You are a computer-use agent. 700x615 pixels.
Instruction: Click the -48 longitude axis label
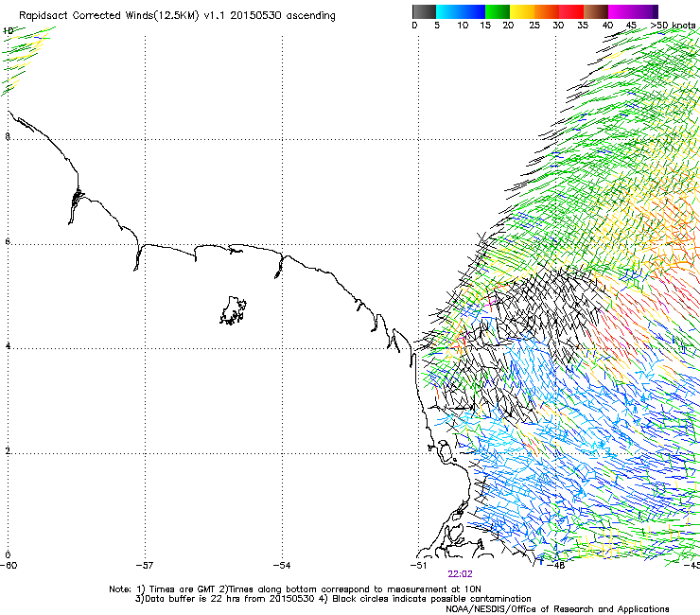coord(556,566)
